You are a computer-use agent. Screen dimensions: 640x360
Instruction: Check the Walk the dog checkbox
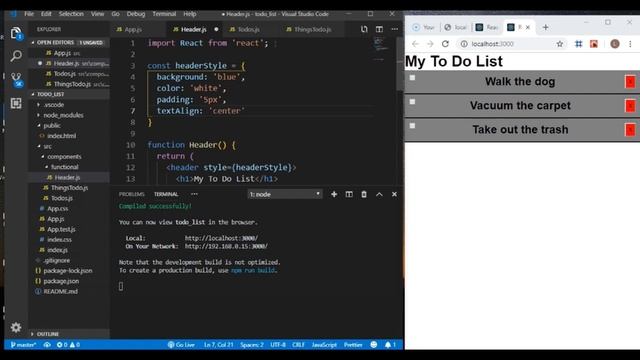(412, 77)
